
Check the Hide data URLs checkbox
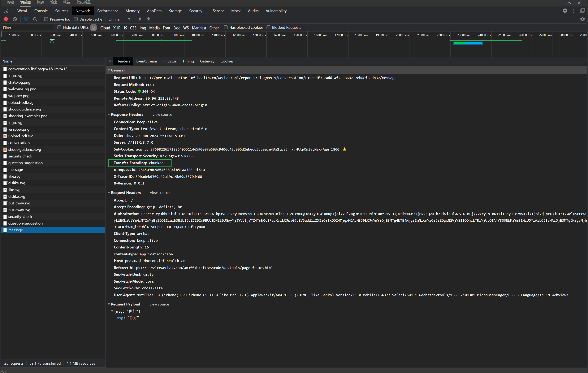click(59, 27)
